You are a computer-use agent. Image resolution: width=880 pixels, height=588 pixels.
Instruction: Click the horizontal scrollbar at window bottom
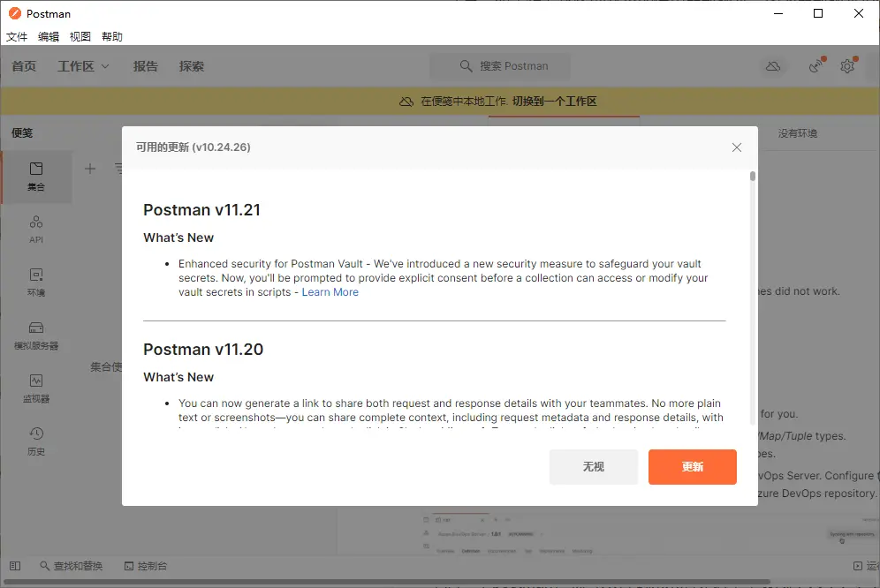[387, 582]
